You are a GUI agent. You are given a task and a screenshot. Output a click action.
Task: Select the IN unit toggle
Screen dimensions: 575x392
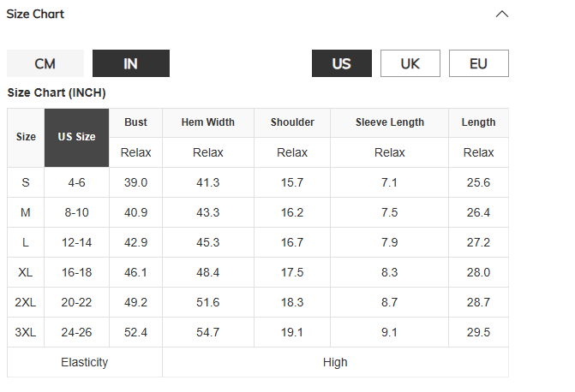(131, 63)
